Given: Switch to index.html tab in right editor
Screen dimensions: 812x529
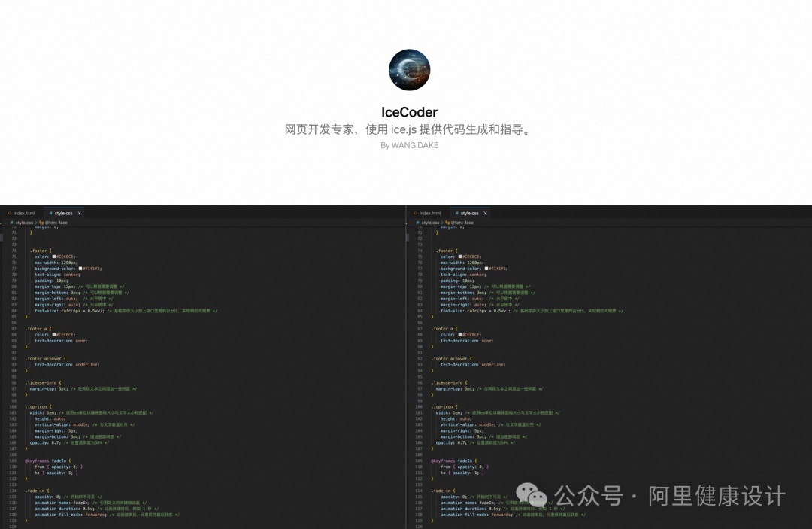Looking at the screenshot, I should click(429, 214).
